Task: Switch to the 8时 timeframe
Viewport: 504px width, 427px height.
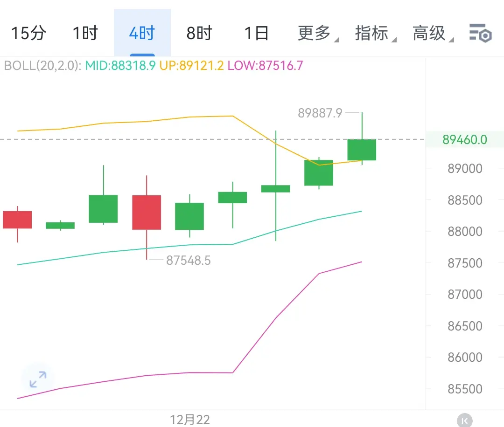Action: (x=199, y=33)
